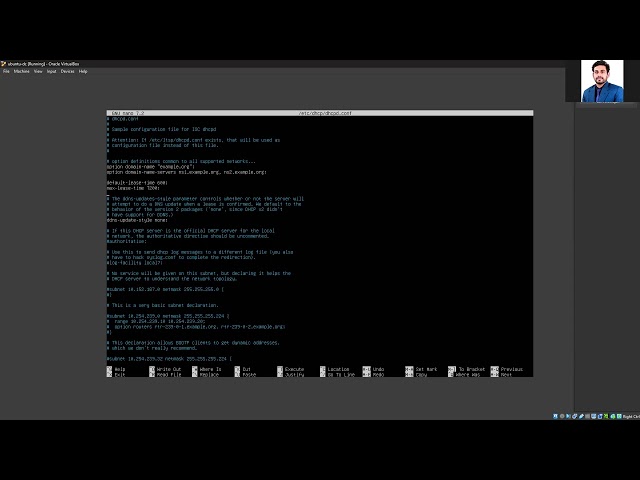Image resolution: width=640 pixels, height=480 pixels.
Task: Click the shared folders status icon
Action: 587,416
